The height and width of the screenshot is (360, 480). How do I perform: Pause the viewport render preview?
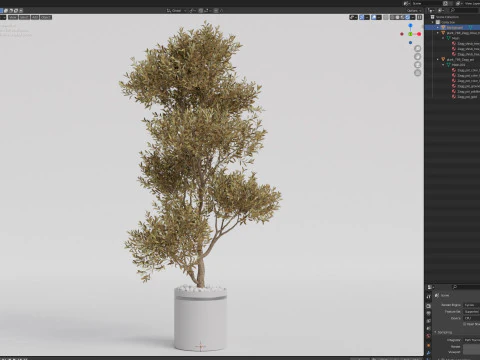[419, 17]
